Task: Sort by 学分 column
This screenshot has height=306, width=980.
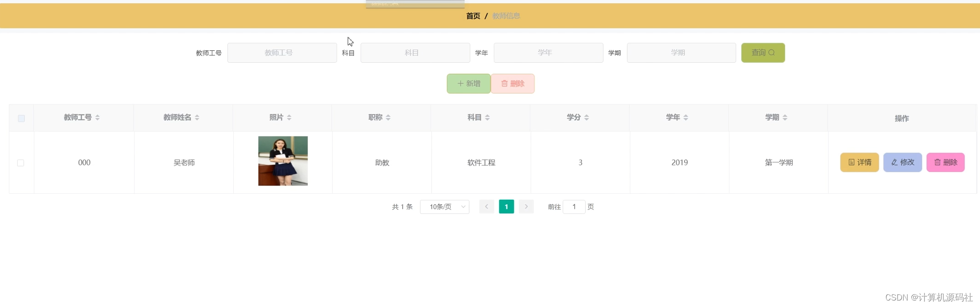Action: click(587, 118)
